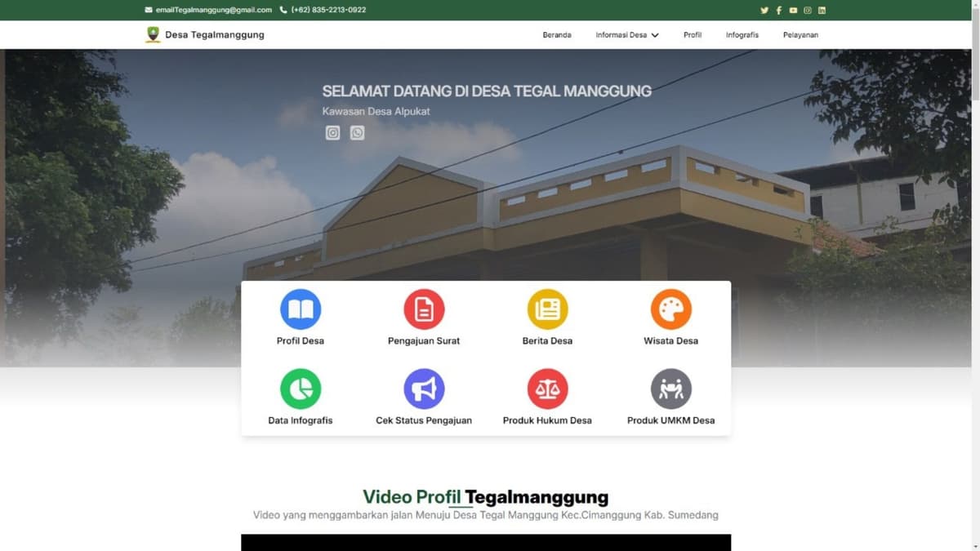This screenshot has height=551, width=980.
Task: Click the emailTegalmanggung@gmail.com link
Action: point(213,10)
